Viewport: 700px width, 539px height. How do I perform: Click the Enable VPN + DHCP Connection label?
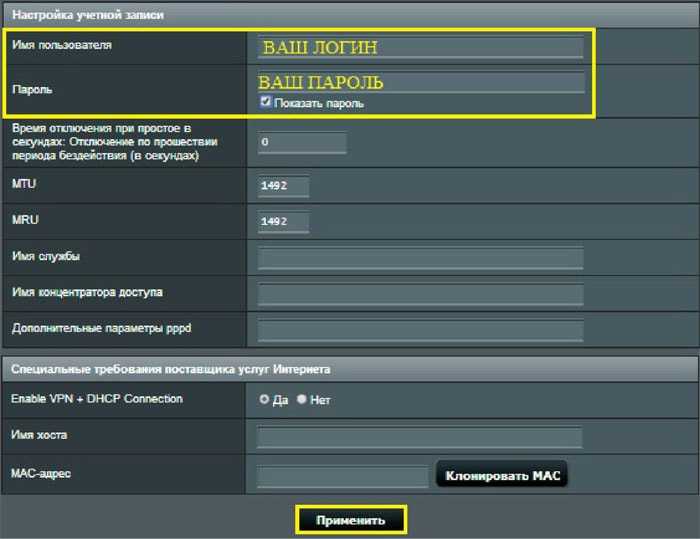pos(97,398)
